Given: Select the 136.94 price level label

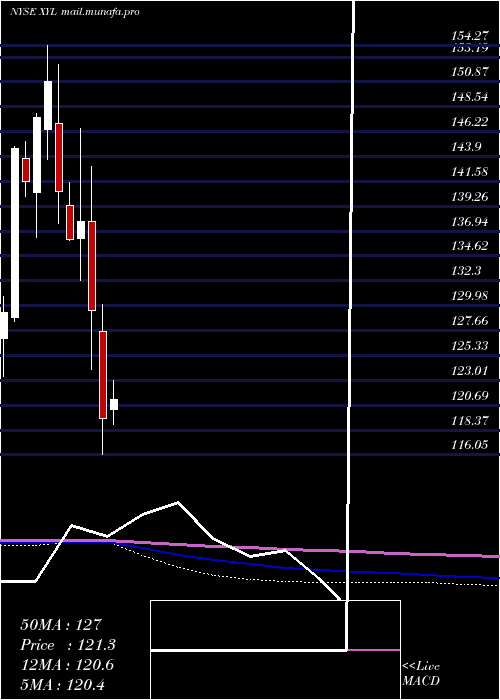Looking at the screenshot, I should point(470,221).
